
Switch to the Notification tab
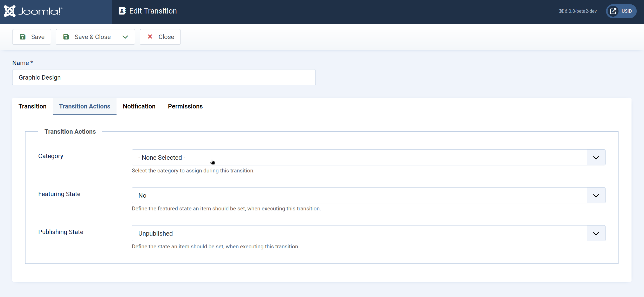[x=139, y=106]
